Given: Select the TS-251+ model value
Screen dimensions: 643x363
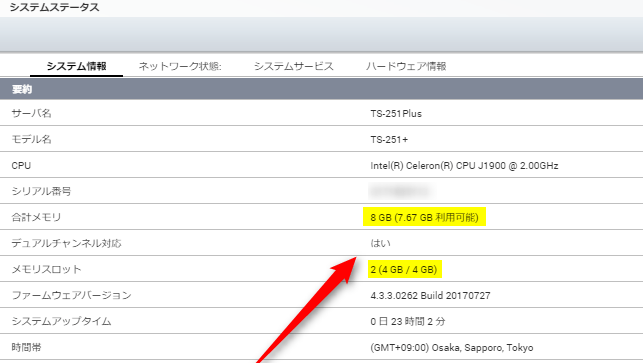Looking at the screenshot, I should pyautogui.click(x=389, y=140).
